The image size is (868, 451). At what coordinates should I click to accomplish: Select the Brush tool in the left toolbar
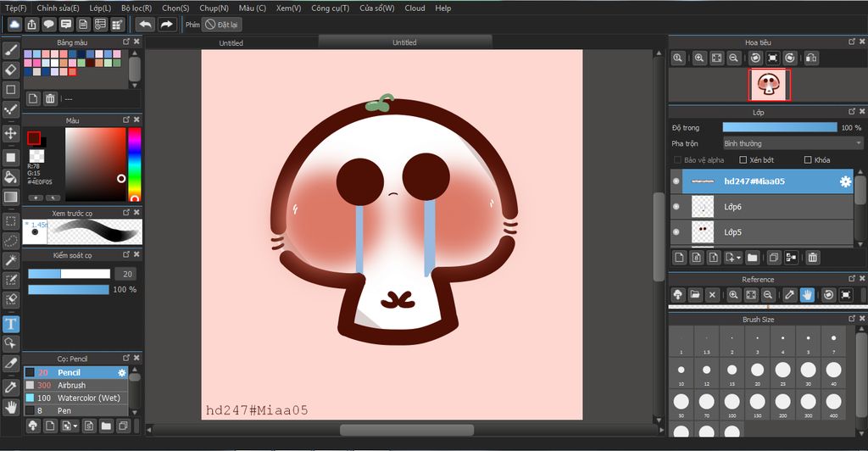(x=10, y=50)
